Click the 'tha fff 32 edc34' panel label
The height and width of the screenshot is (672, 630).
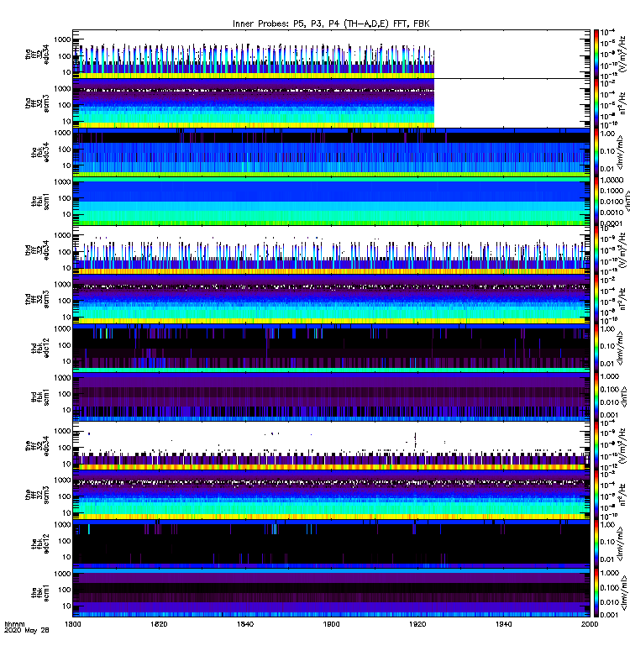(x=37, y=55)
